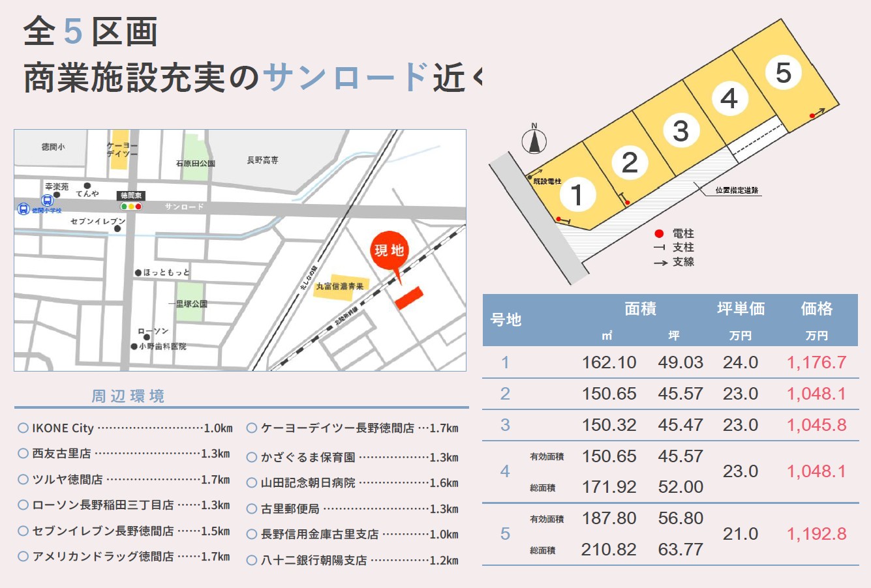
Task: Click the 位置指定道路 label on plot plan
Action: (737, 190)
